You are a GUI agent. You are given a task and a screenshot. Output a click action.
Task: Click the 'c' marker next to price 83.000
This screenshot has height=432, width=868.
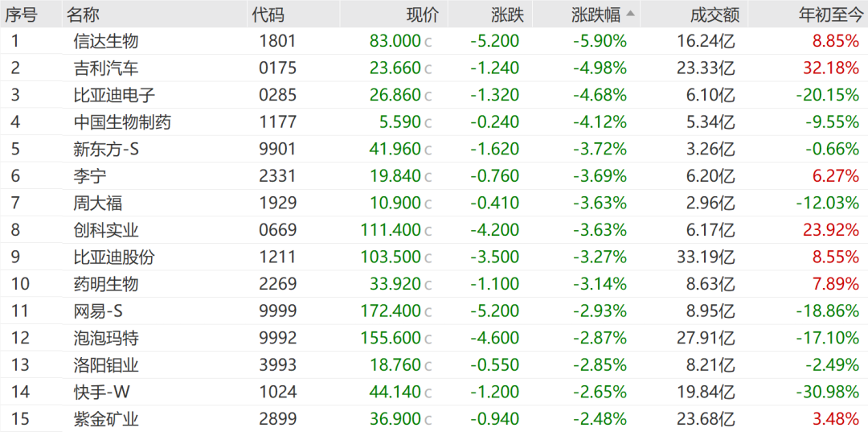[x=428, y=42]
